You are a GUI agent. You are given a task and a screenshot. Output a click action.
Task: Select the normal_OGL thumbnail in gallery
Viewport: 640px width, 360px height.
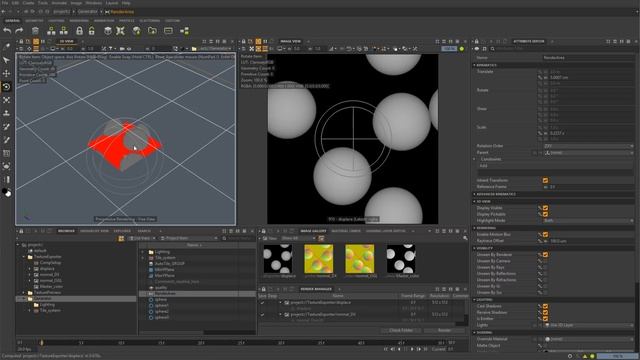(x=360, y=258)
